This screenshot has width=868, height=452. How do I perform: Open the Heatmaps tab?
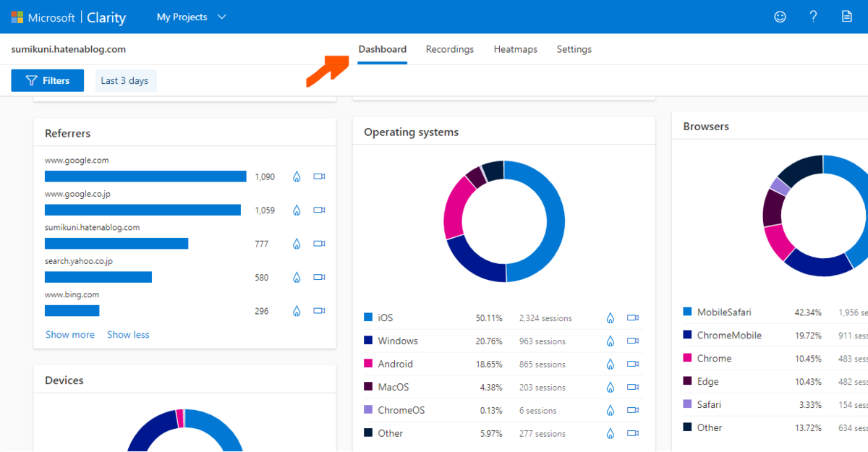515,49
